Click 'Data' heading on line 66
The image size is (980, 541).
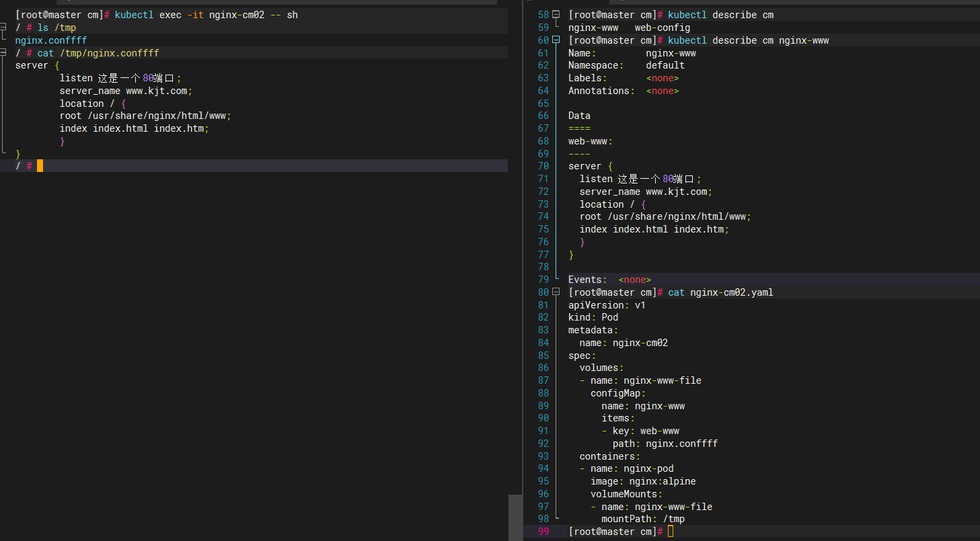[579, 116]
